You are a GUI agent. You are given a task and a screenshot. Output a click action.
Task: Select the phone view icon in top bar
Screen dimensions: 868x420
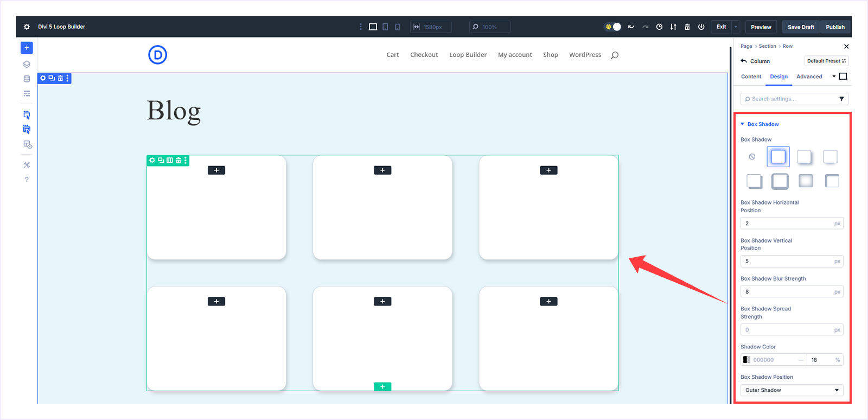tap(398, 27)
